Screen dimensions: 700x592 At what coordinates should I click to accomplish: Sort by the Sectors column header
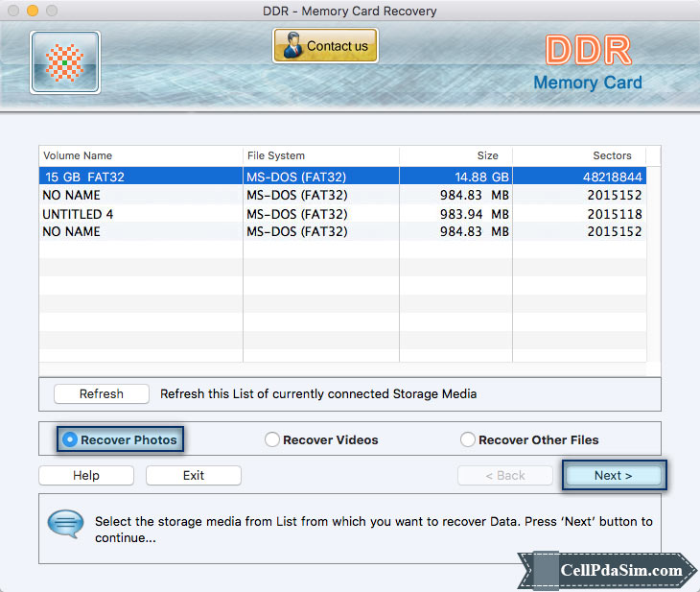(x=580, y=155)
